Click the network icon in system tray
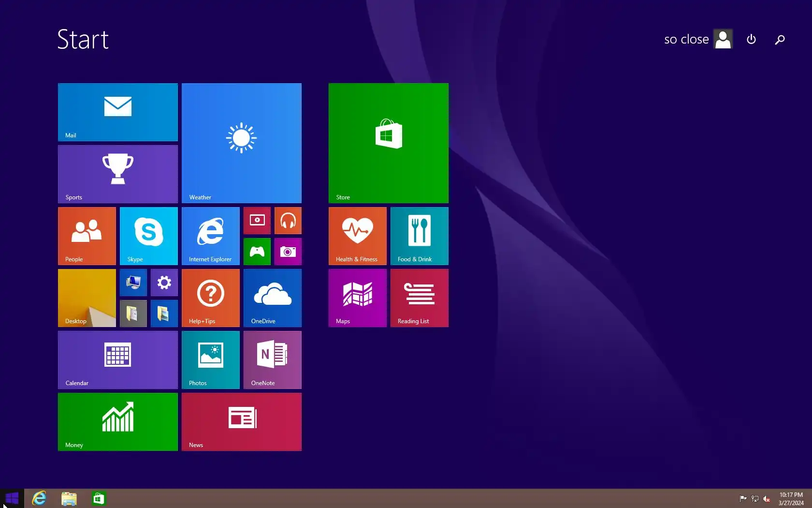The width and height of the screenshot is (812, 508). coord(754,499)
